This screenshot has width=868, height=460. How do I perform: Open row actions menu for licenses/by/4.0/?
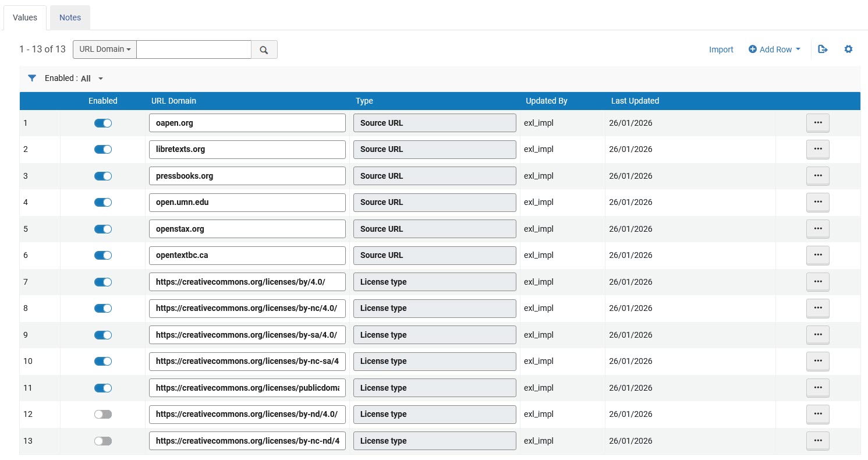click(817, 282)
